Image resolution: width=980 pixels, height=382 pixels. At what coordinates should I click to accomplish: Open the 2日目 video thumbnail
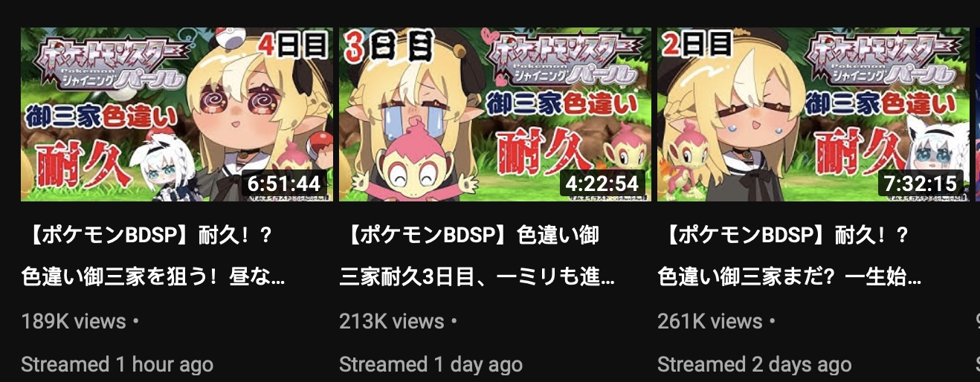(813, 114)
